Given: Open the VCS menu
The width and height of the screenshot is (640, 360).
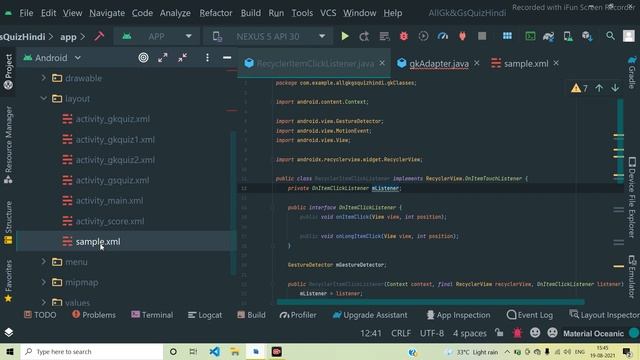Looking at the screenshot, I should point(328,13).
